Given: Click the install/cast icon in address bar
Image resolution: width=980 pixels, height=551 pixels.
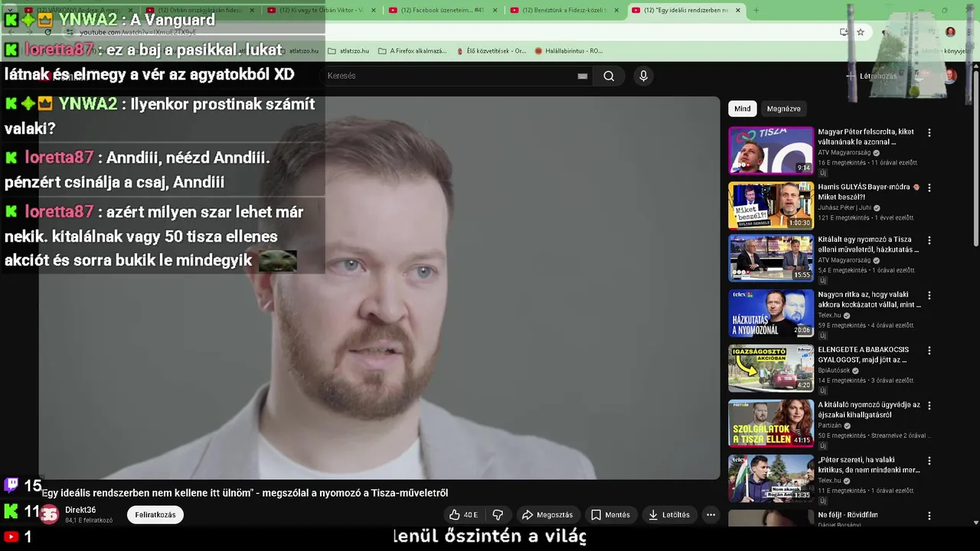Looking at the screenshot, I should coord(844,32).
